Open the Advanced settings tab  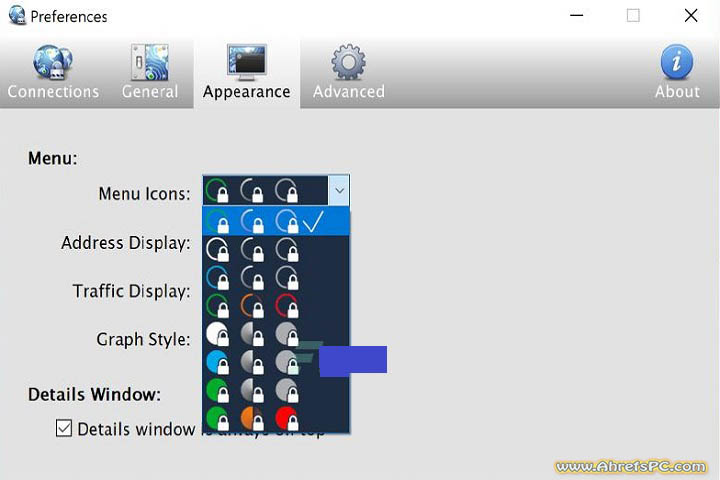tap(349, 73)
